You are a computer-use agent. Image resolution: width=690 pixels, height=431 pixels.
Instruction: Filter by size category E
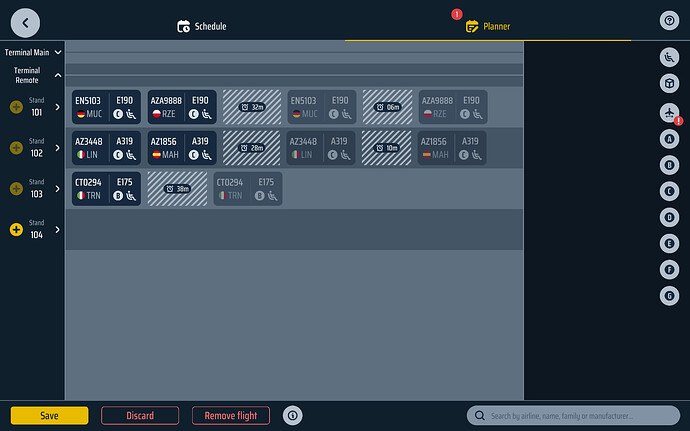(669, 243)
